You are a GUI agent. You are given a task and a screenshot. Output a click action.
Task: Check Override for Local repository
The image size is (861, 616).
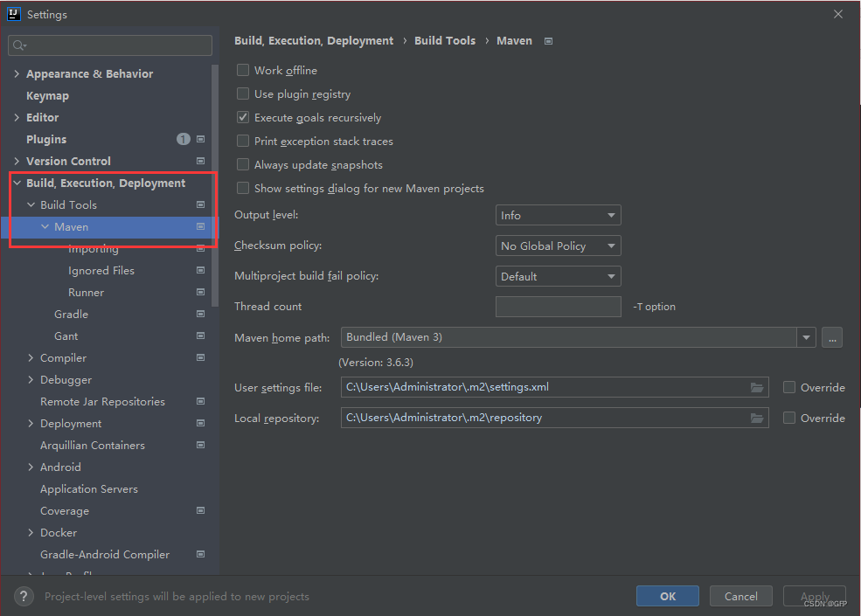[789, 419]
